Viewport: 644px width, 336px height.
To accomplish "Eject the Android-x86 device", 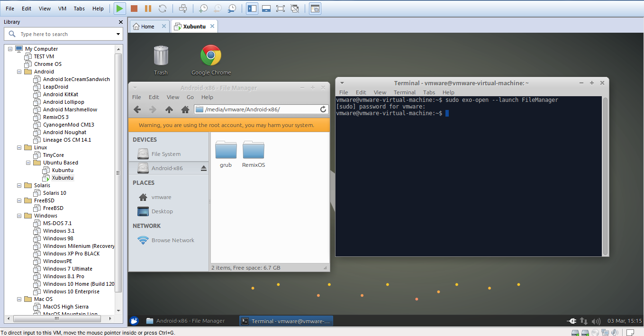I will pyautogui.click(x=204, y=168).
